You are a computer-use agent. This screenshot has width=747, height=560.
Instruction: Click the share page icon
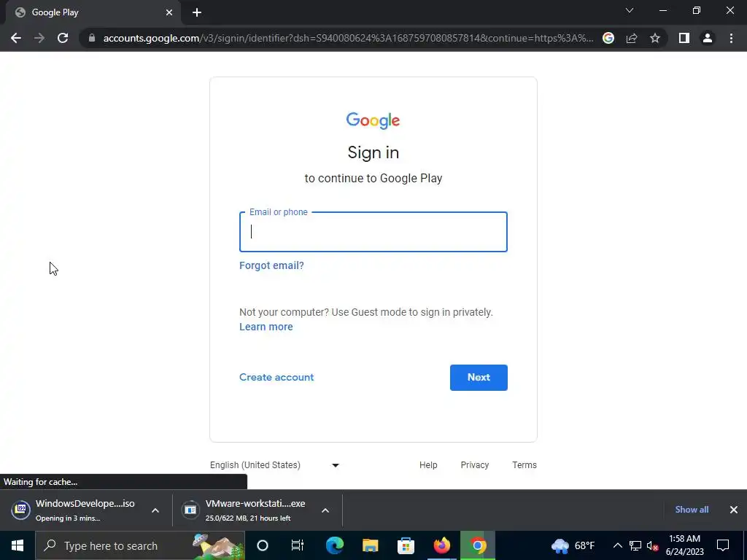tap(632, 38)
